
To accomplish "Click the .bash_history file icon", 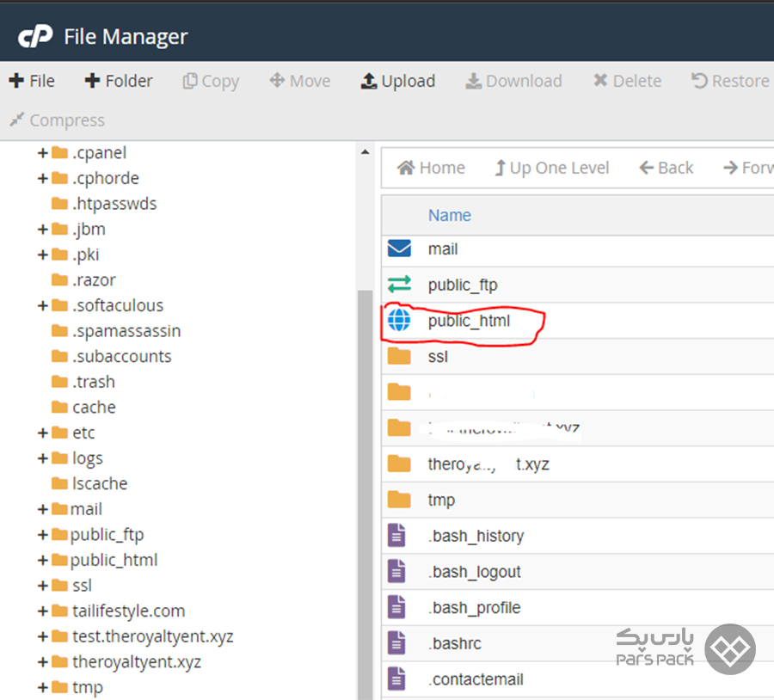I will tap(396, 536).
